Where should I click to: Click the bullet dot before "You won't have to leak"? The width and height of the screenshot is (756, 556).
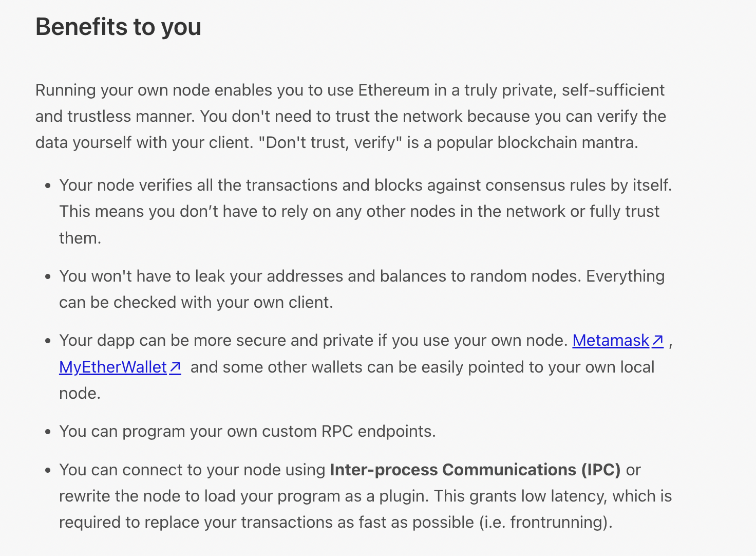[x=48, y=277]
